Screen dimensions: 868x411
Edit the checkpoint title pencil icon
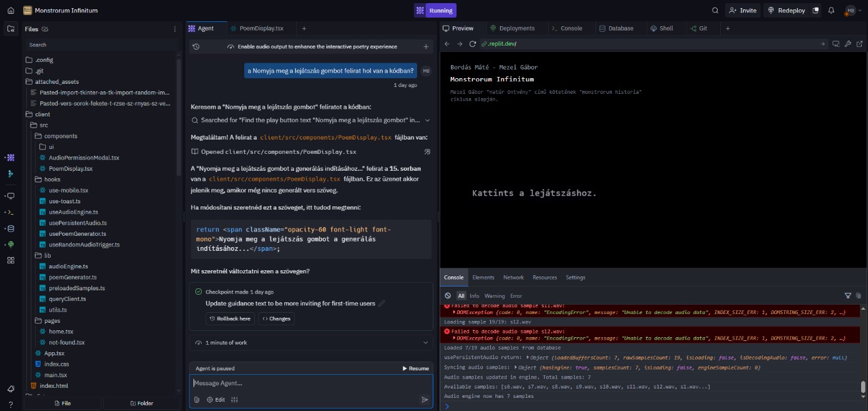pyautogui.click(x=381, y=303)
